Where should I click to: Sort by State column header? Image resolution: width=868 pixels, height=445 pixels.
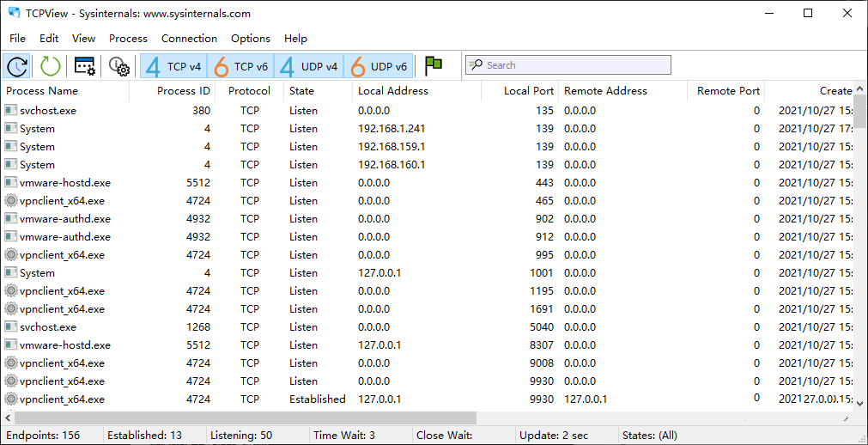click(x=319, y=91)
